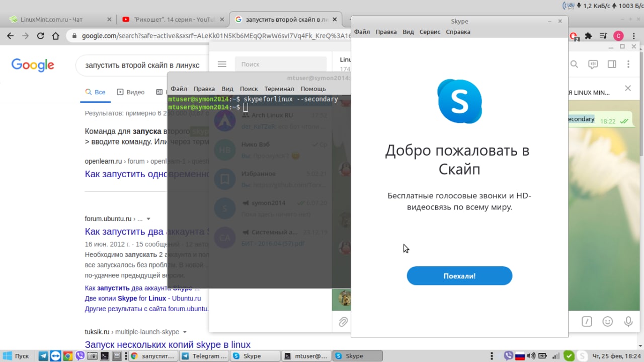Click the browser home icon
The height and width of the screenshot is (362, 644).
56,36
